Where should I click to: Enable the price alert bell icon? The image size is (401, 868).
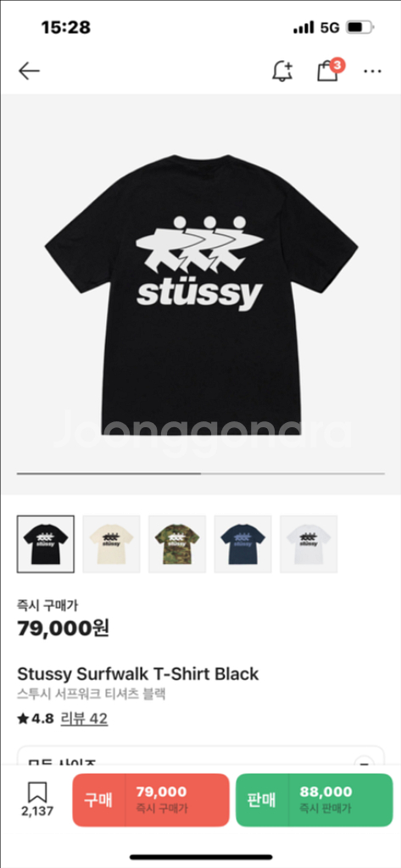click(282, 71)
